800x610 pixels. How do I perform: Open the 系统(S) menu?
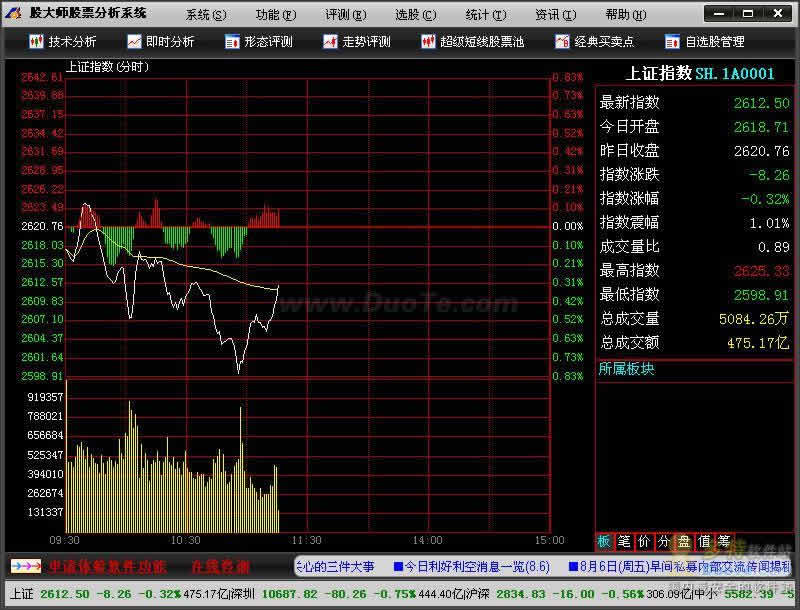click(206, 14)
